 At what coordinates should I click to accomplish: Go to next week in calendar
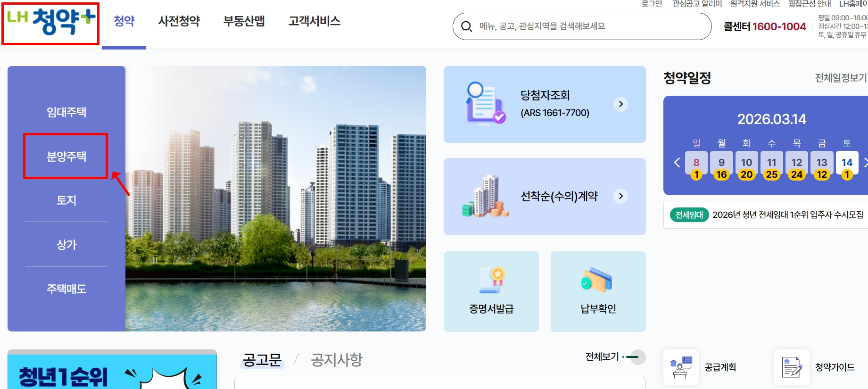865,163
